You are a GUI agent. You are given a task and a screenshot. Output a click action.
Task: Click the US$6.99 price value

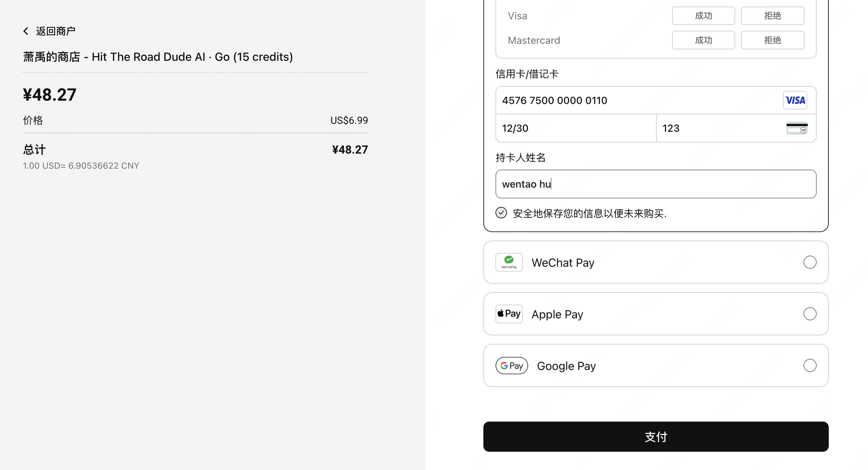click(x=349, y=120)
